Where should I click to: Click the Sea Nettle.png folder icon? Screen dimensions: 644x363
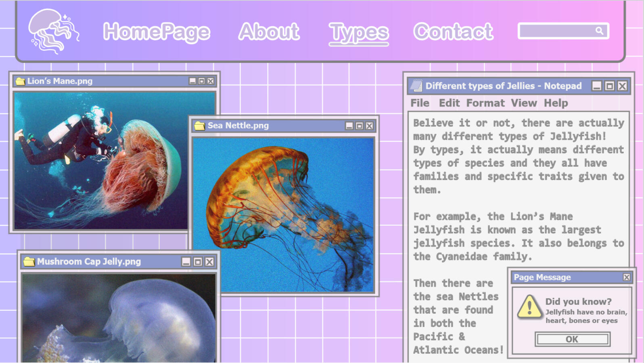[x=199, y=126]
